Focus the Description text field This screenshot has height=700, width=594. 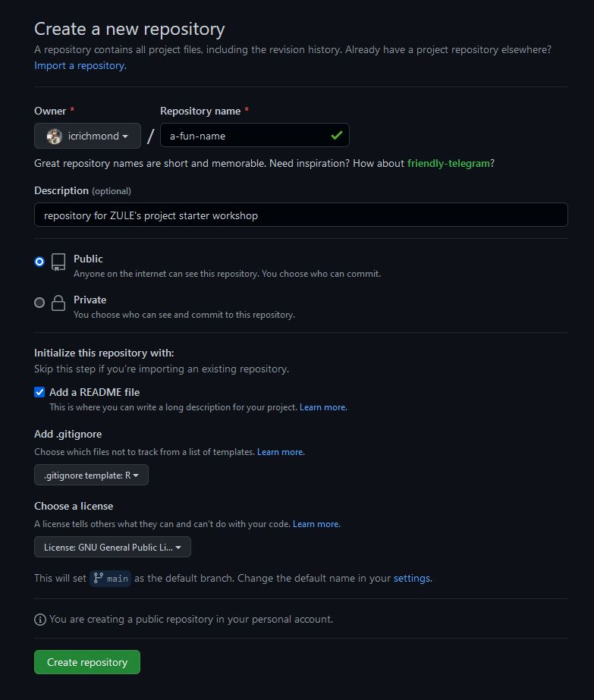[x=301, y=215]
